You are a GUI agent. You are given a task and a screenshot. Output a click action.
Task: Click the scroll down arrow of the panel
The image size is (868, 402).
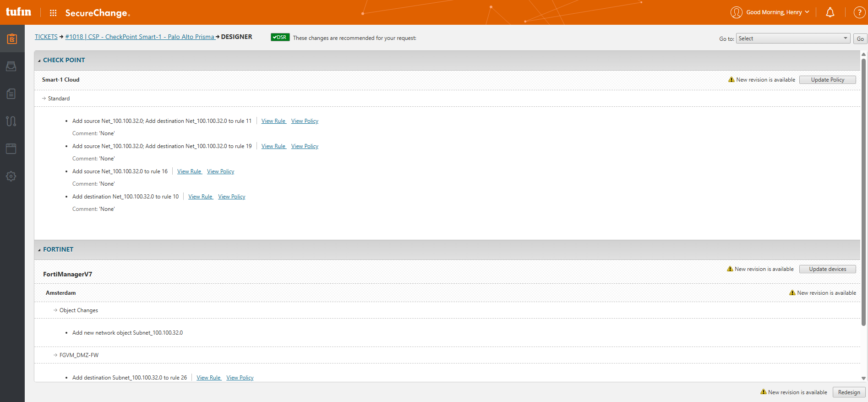pyautogui.click(x=864, y=378)
